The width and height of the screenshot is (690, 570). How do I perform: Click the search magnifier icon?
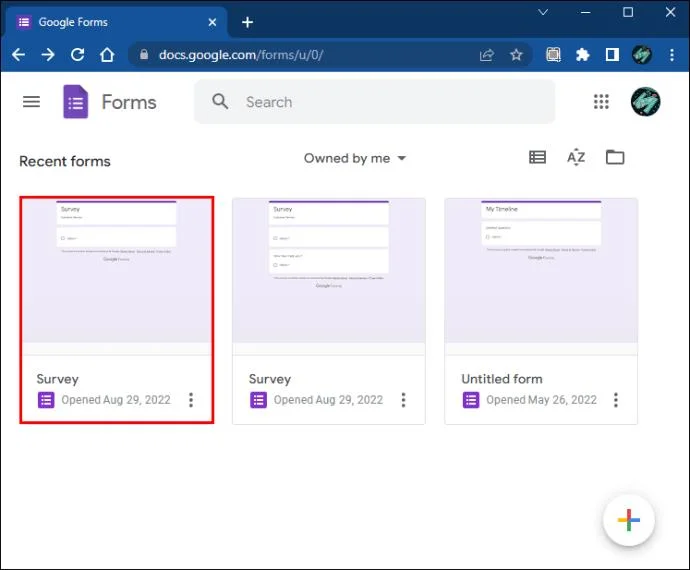pyautogui.click(x=220, y=102)
